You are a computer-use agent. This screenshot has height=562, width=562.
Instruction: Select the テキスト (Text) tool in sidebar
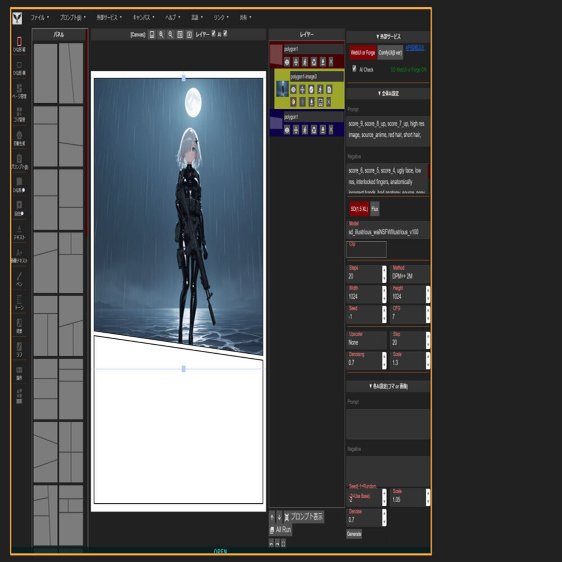[x=19, y=232]
